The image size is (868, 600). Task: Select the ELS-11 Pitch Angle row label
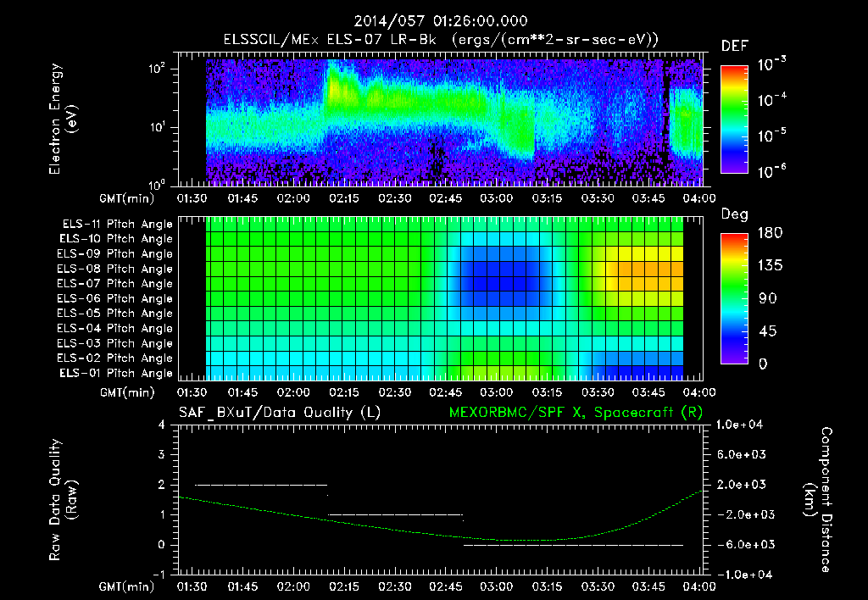tap(117, 225)
